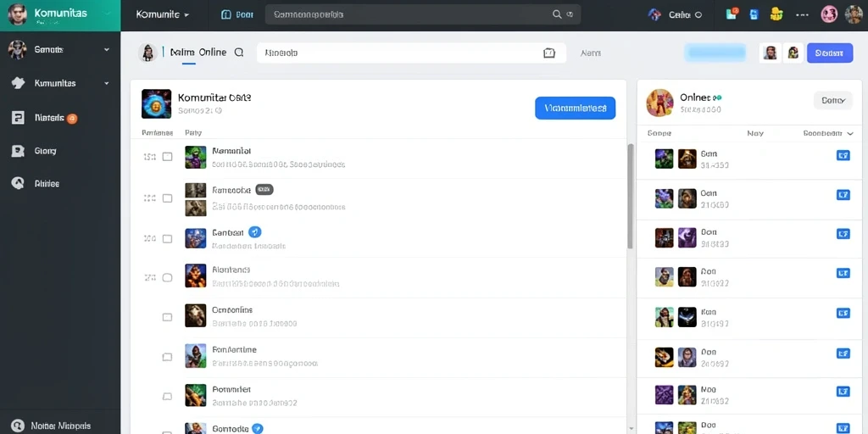Click the magnifier icon in the top search bar
The height and width of the screenshot is (434, 868).
tap(557, 15)
